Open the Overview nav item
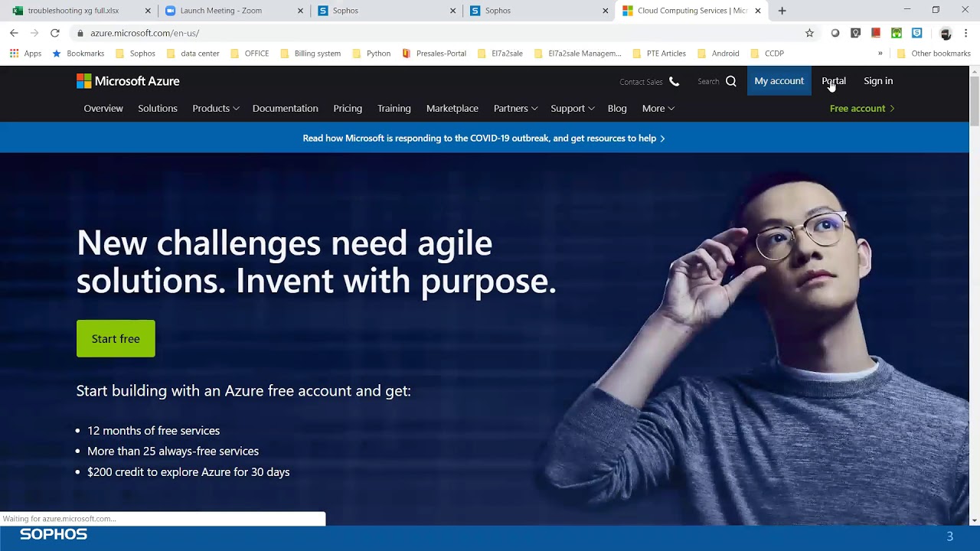This screenshot has width=980, height=551. click(x=103, y=109)
